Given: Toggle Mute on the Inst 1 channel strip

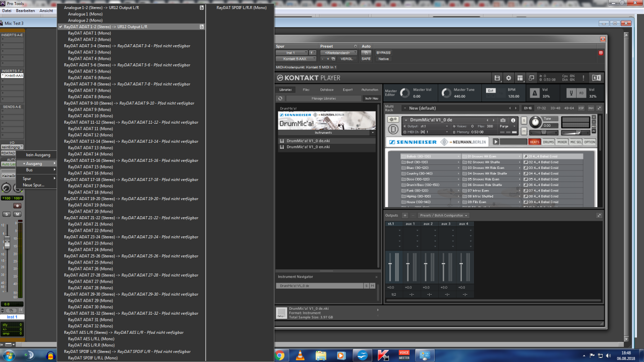Looking at the screenshot, I should point(18,214).
